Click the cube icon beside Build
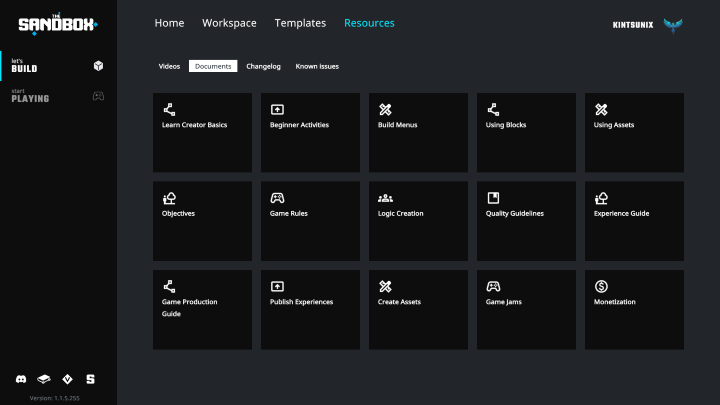The height and width of the screenshot is (405, 720). pyautogui.click(x=98, y=66)
